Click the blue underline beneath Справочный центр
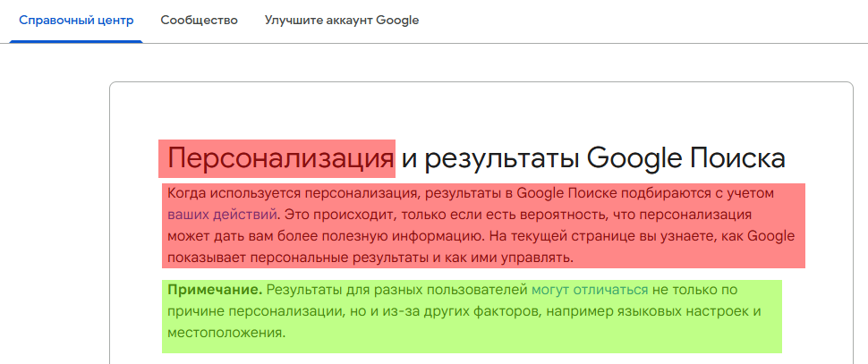 pos(76,41)
